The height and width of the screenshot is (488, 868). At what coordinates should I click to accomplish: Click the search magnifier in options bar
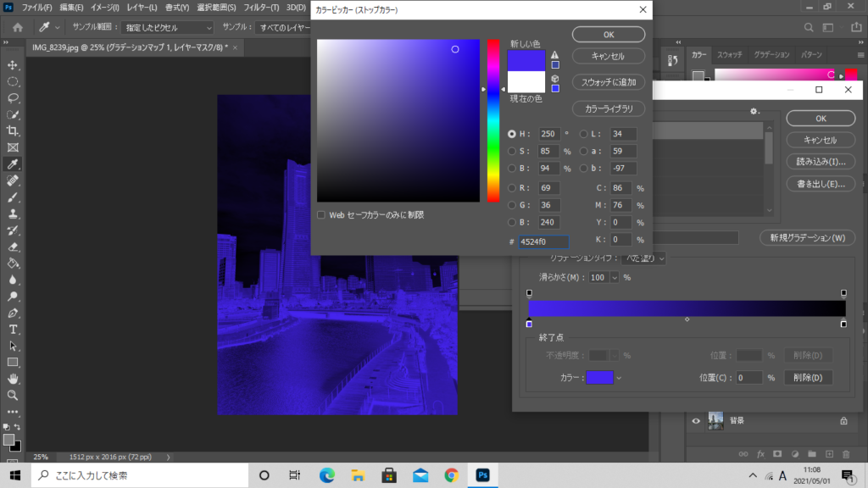click(809, 27)
